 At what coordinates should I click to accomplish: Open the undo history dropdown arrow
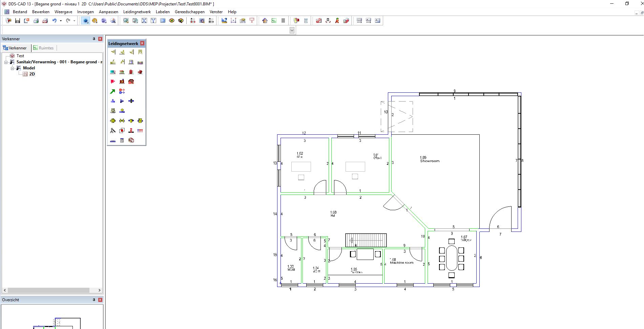(61, 21)
